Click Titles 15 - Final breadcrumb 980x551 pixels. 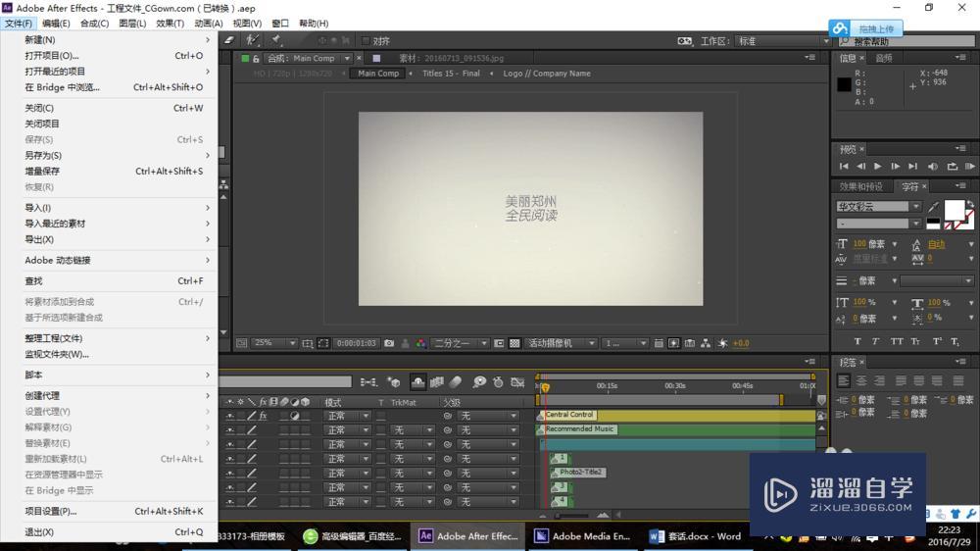pyautogui.click(x=451, y=74)
